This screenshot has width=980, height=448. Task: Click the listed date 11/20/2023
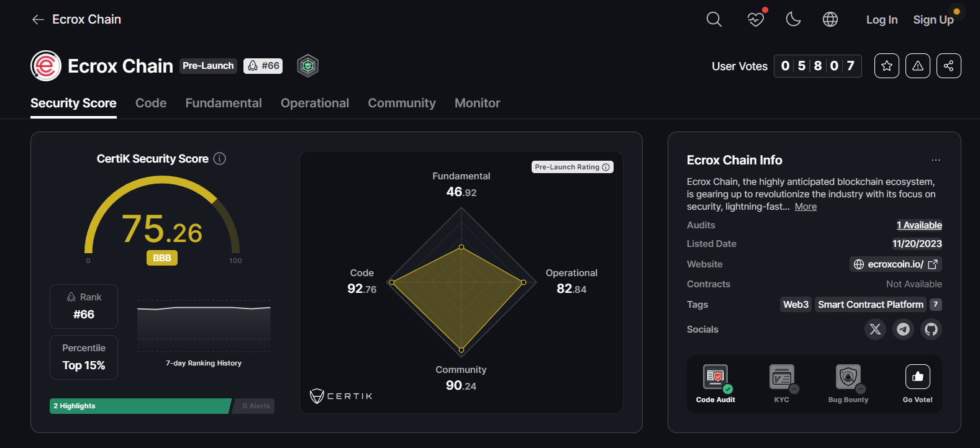pos(917,244)
